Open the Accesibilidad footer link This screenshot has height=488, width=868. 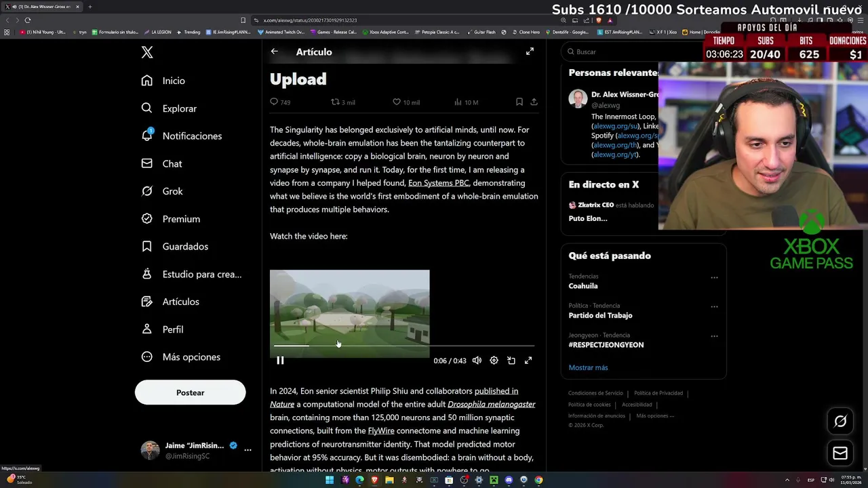(x=637, y=405)
